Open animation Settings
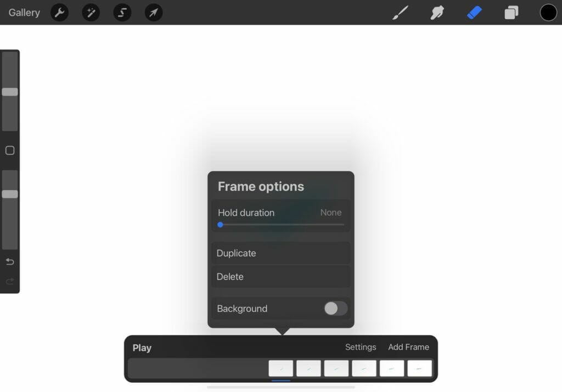This screenshot has width=562, height=392. [x=361, y=347]
